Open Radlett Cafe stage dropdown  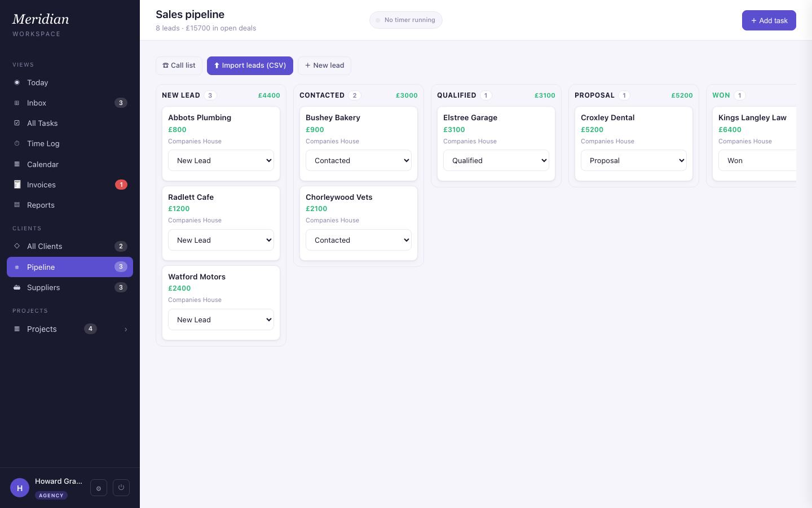pyautogui.click(x=221, y=240)
